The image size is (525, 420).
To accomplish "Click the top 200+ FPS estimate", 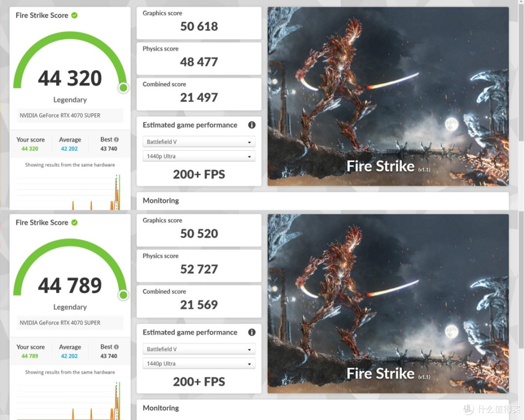I will click(x=199, y=175).
